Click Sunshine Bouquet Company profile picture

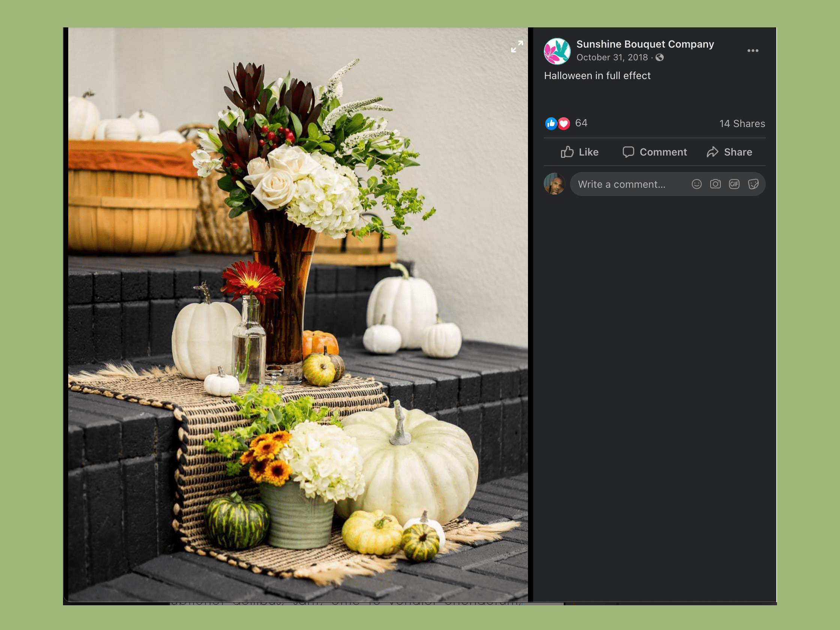(557, 51)
